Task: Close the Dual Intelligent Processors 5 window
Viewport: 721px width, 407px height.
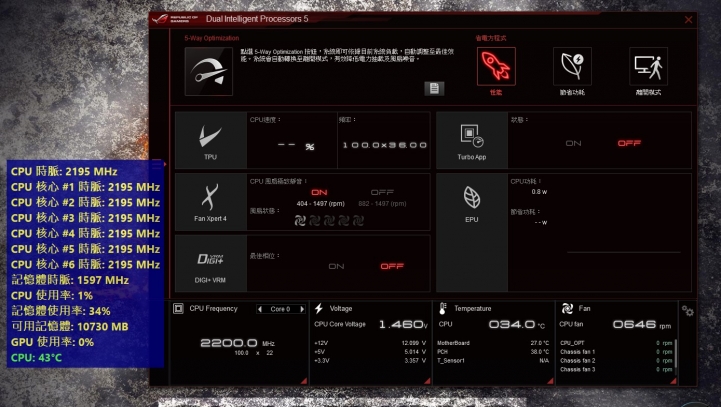Action: click(688, 20)
